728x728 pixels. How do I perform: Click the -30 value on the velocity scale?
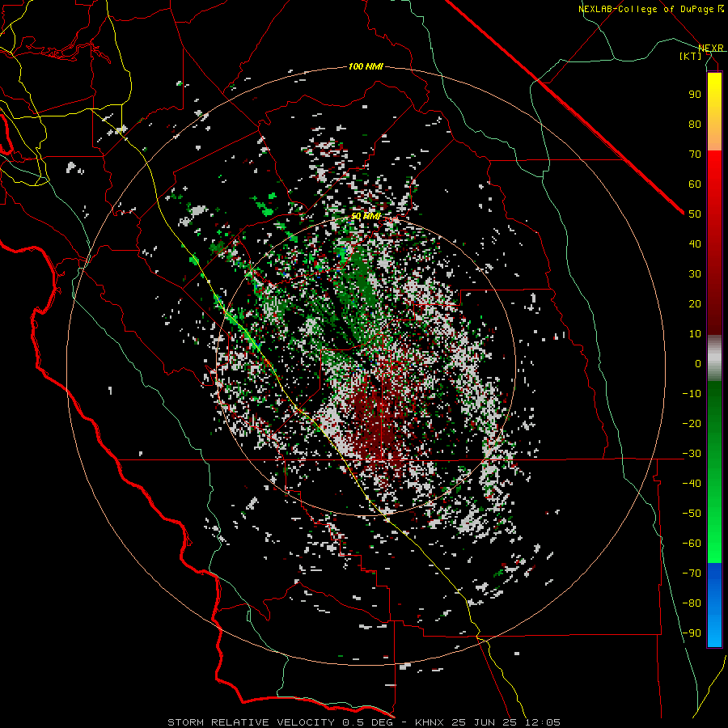(x=692, y=454)
